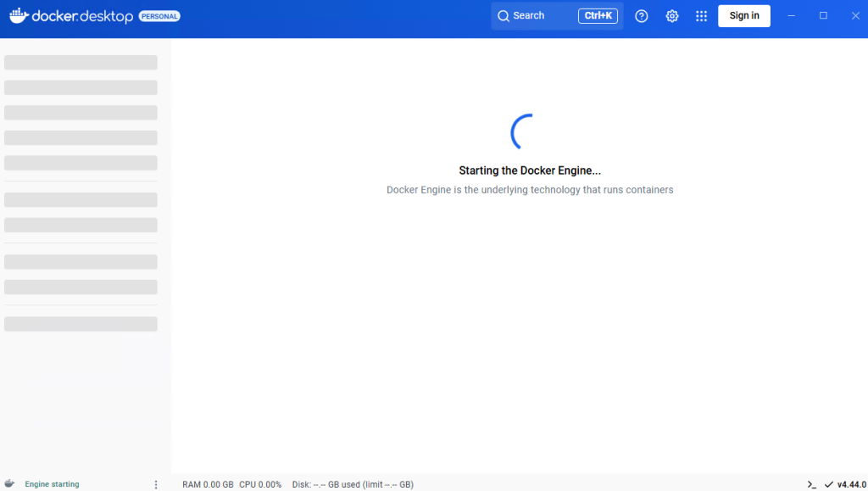Open the engine options three-dot menu
868x491 pixels.
pos(156,484)
